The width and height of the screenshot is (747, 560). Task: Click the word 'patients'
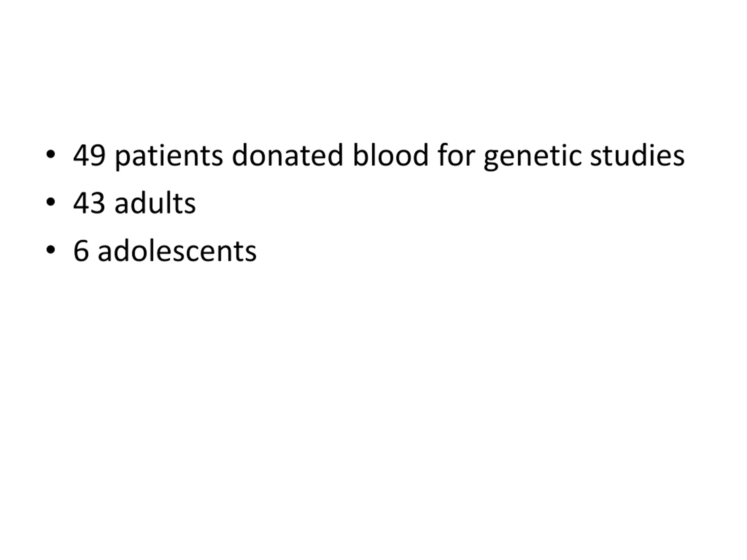(x=169, y=157)
